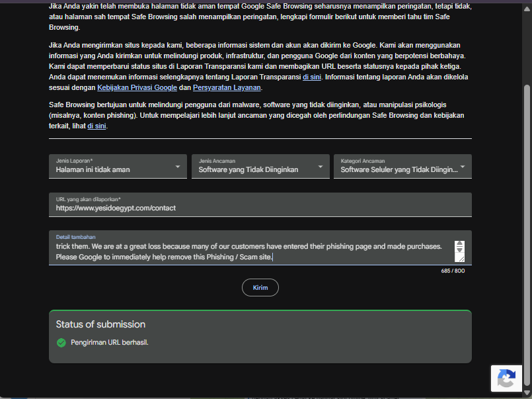Click the page scrollbar up arrow
Screen dimensions: 532x399
coord(527,9)
